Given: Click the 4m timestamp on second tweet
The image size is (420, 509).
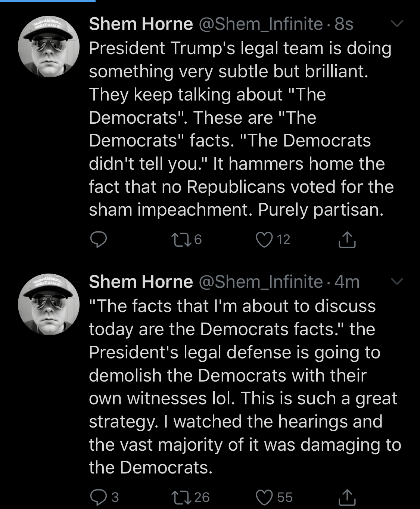Looking at the screenshot, I should pos(347,282).
